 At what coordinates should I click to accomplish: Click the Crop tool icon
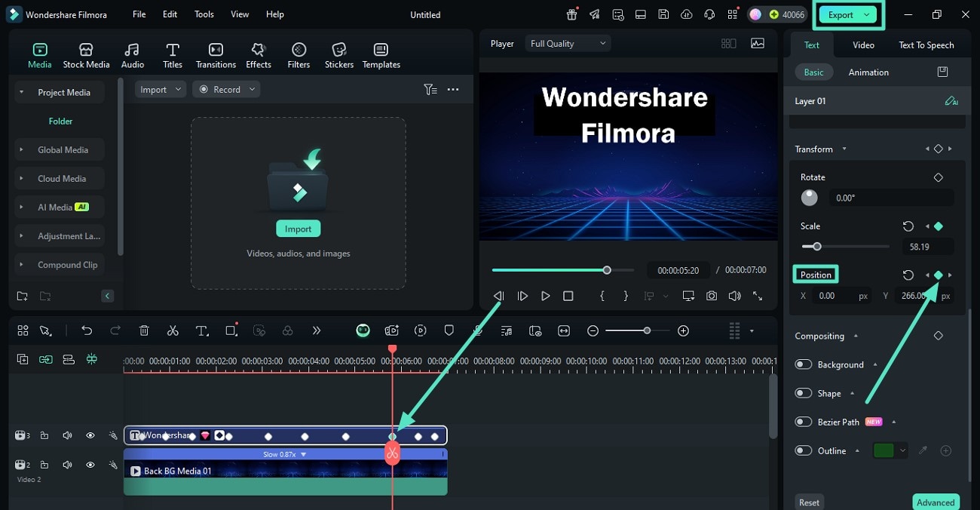[x=231, y=330]
